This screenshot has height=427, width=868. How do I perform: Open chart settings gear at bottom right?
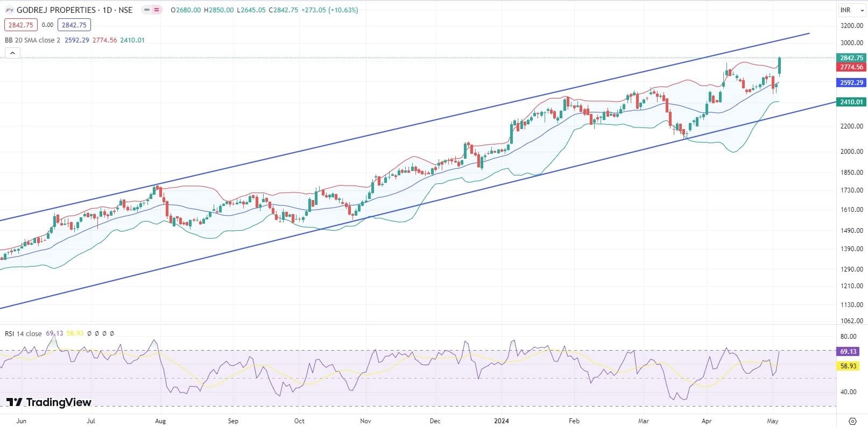pyautogui.click(x=852, y=421)
